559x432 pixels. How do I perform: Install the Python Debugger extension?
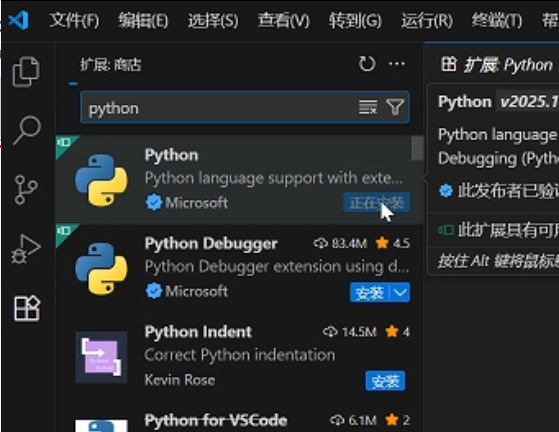(x=370, y=293)
